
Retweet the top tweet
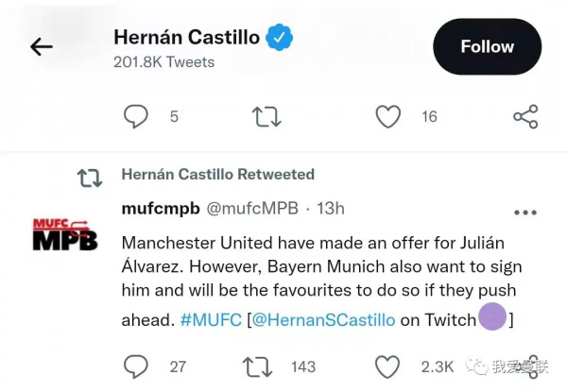(266, 116)
